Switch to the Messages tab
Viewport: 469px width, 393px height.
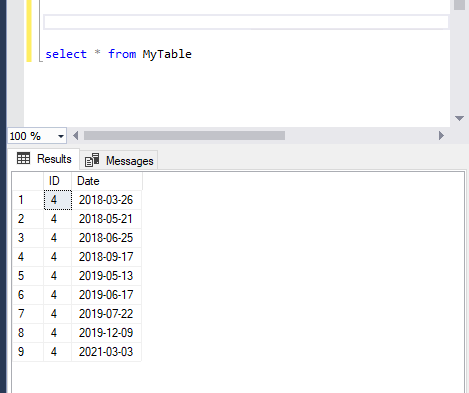tap(119, 161)
